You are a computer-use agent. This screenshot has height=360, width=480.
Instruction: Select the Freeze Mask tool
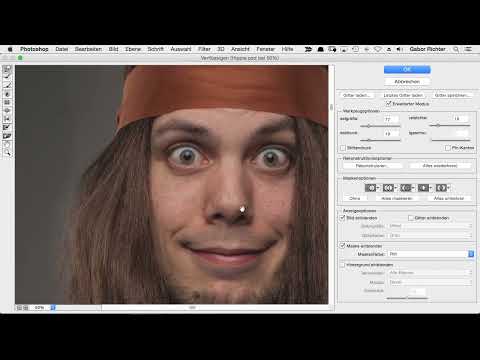point(7,128)
